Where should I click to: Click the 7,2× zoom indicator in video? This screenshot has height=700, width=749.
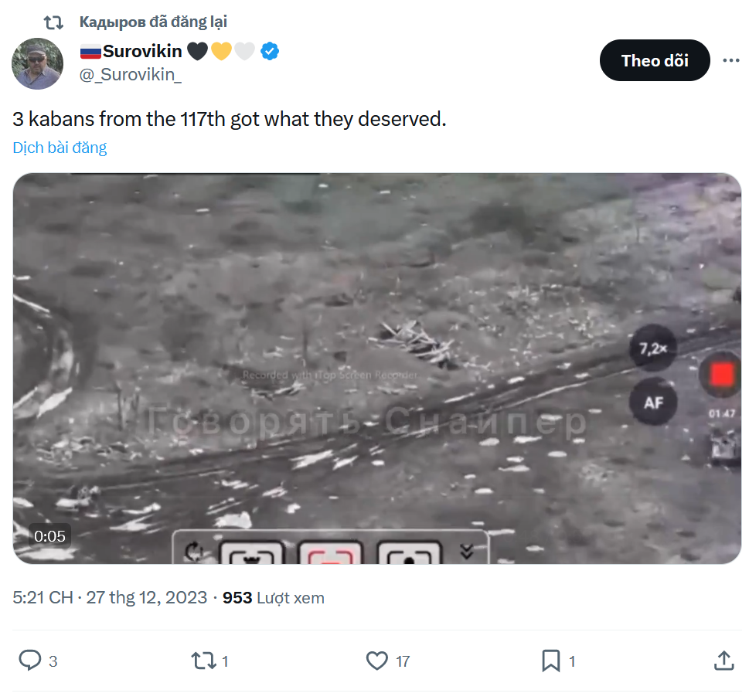652,349
